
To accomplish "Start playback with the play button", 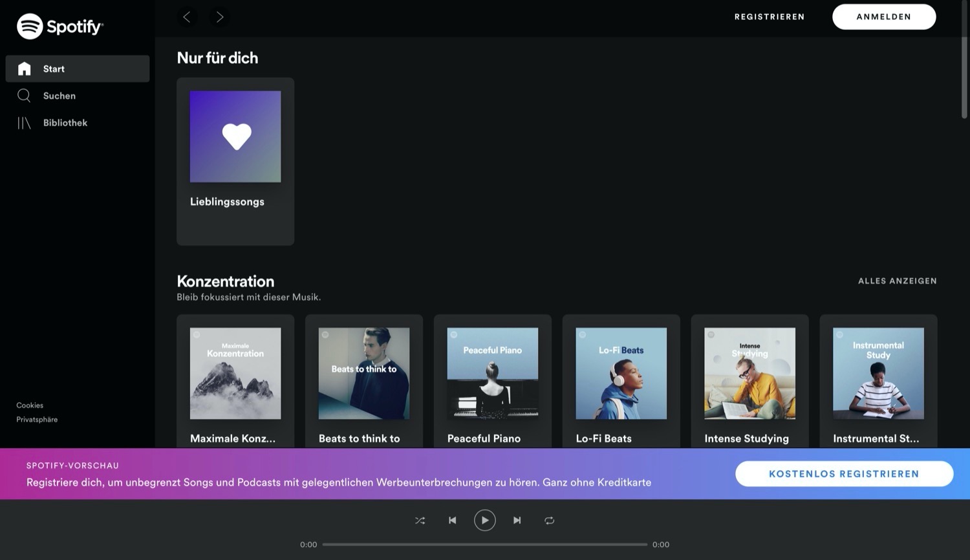I will point(485,521).
